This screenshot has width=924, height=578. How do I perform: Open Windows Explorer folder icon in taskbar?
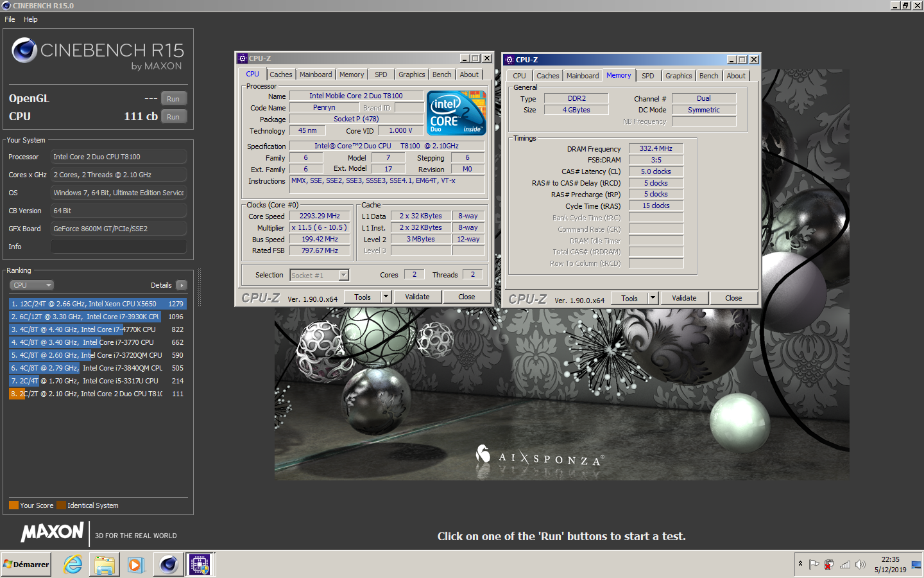pos(104,565)
